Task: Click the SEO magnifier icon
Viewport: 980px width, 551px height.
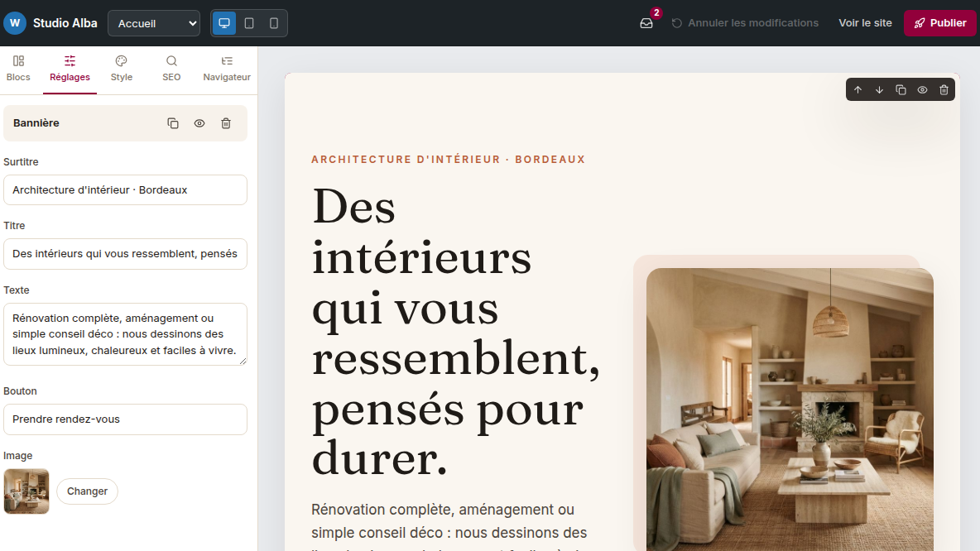Action: coord(171,60)
